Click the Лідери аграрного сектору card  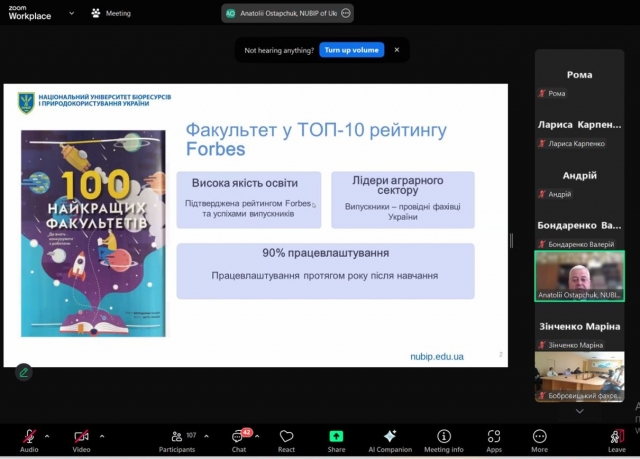tap(403, 200)
